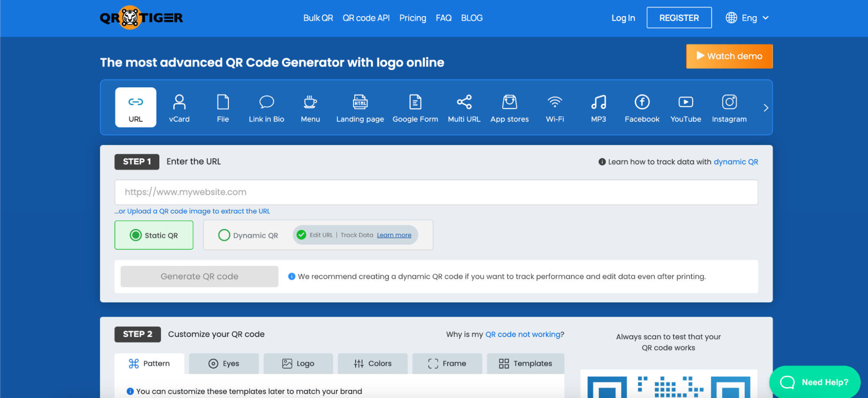Viewport: 868px width, 398px height.
Task: Choose the Landing page HTML icon
Action: click(x=360, y=102)
